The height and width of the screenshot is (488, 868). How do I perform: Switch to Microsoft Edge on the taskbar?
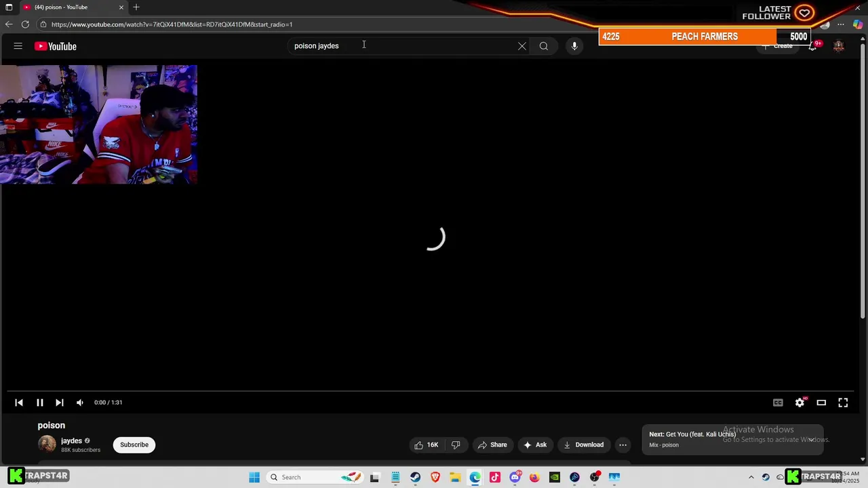(x=475, y=477)
